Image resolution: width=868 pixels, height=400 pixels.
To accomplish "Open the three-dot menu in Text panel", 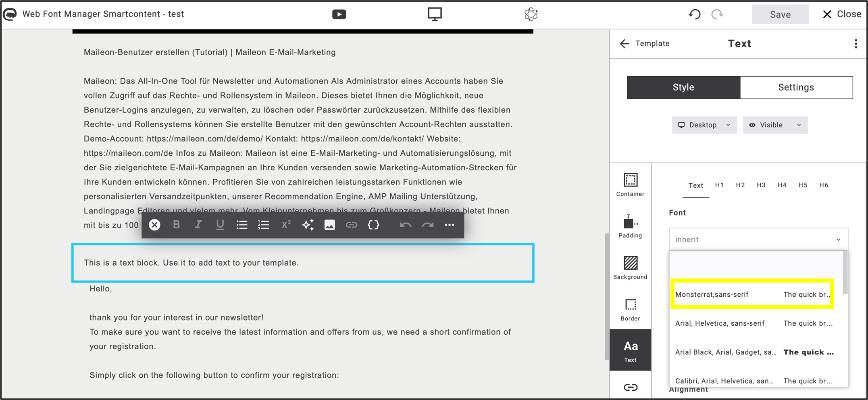I will (856, 44).
